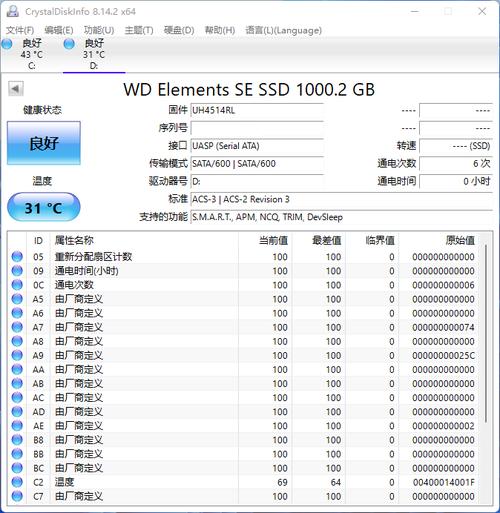Click the 31 °C temperature button
Screen dimensions: 500x513
(44, 208)
